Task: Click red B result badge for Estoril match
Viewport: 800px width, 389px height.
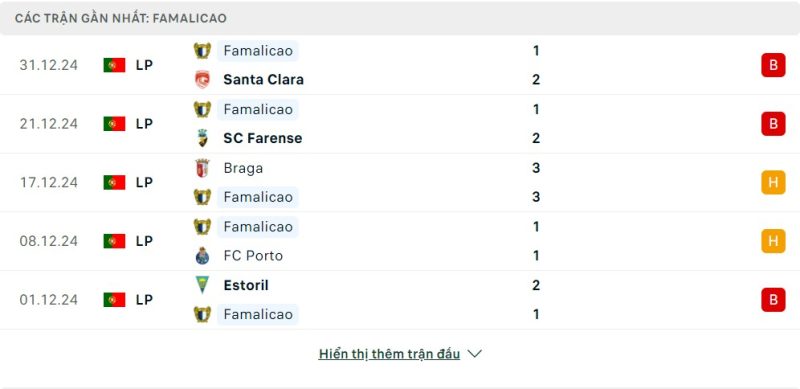Action: [x=773, y=300]
